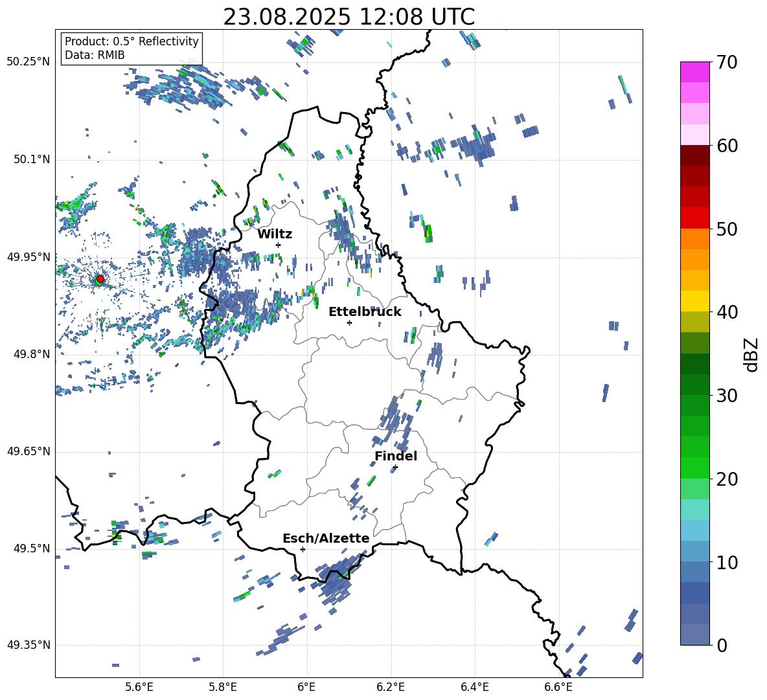The width and height of the screenshot is (767, 700).
Task: Click the 6.6°E longitude label
Action: point(558,687)
